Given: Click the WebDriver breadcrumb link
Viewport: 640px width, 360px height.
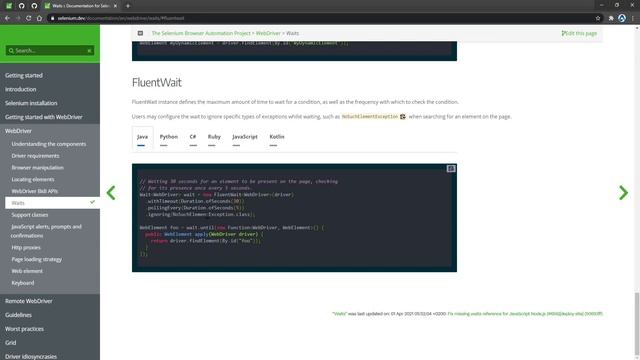Looking at the screenshot, I should [x=268, y=33].
